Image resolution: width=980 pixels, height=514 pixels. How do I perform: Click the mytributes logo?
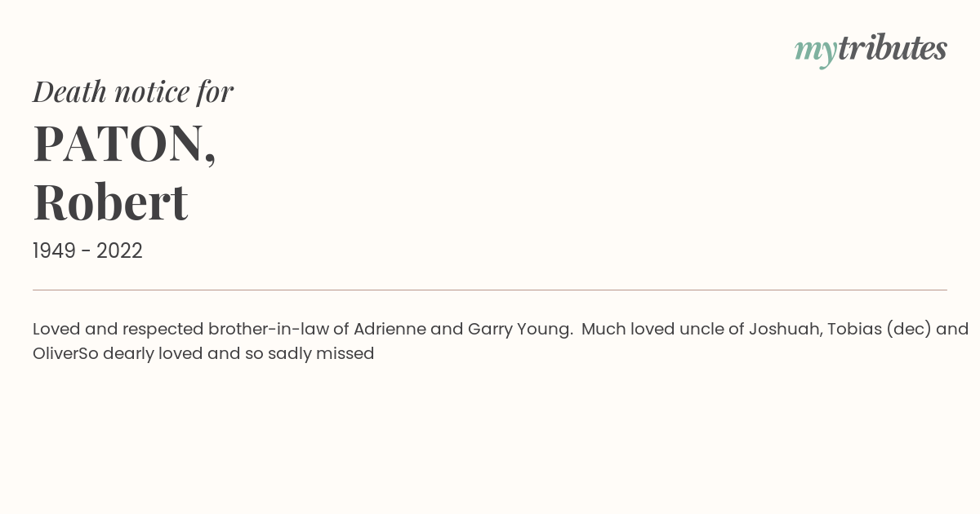click(x=871, y=50)
